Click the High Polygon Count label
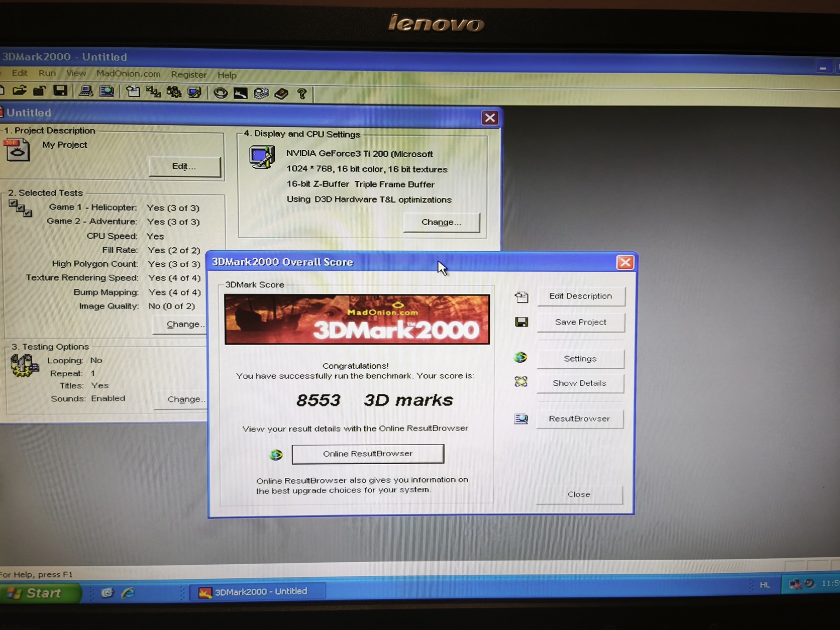Screen dimensions: 840x630 (x=95, y=264)
